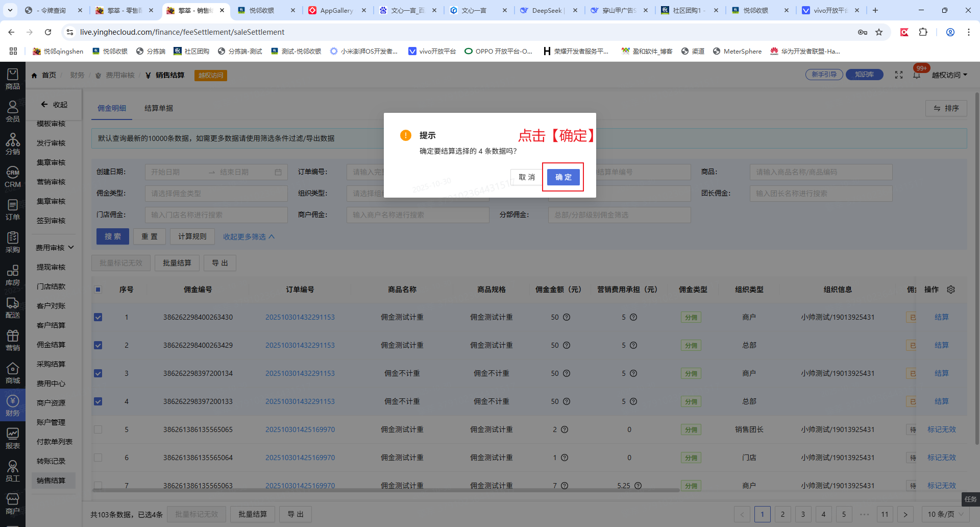Open the 报表 reports sidebar icon

[x=13, y=439]
